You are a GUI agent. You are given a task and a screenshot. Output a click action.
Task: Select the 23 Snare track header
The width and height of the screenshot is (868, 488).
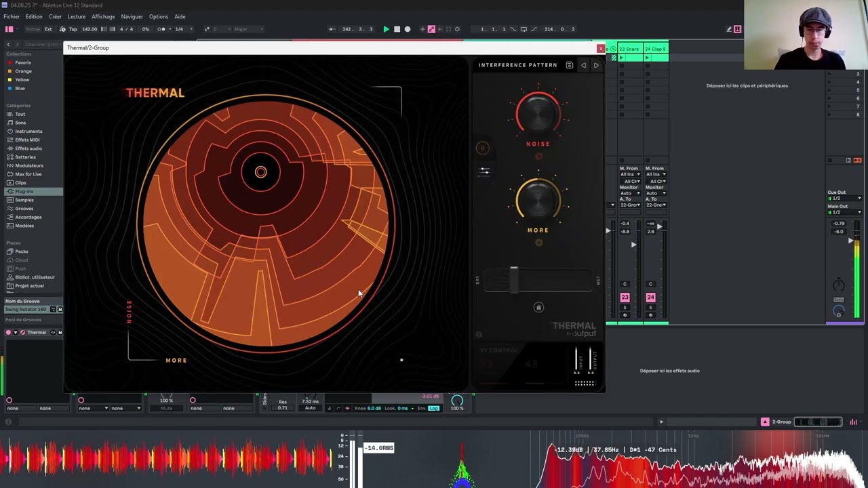630,49
